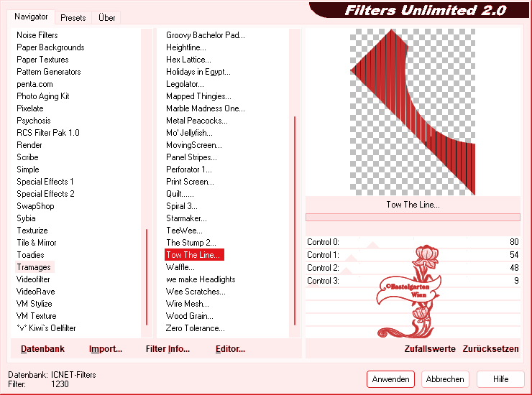Select Pattern Generators category
This screenshot has width=532, height=395.
[x=48, y=72]
